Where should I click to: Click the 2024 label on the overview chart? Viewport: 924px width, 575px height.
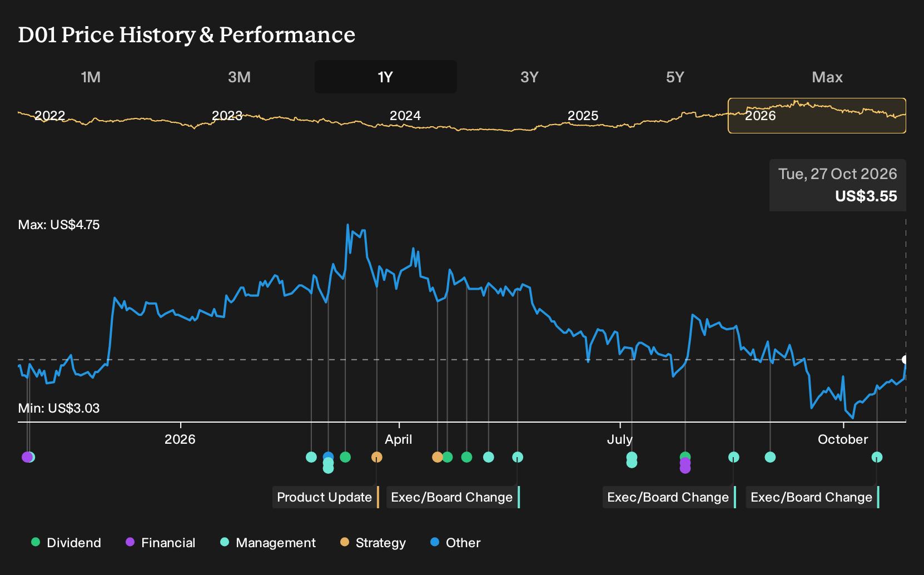405,116
